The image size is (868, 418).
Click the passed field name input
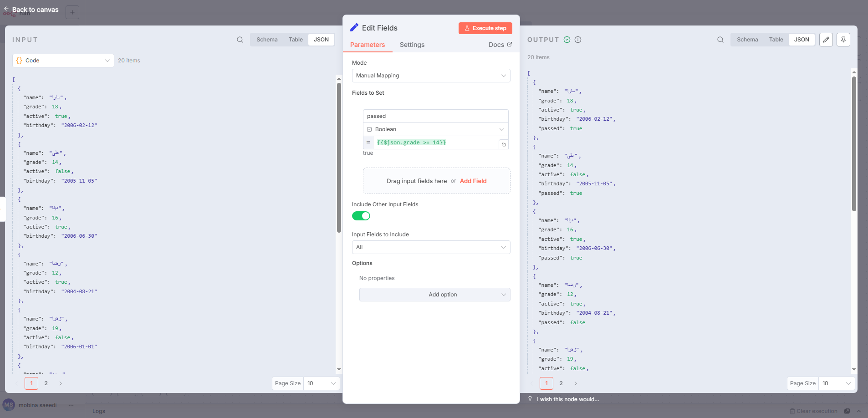point(435,116)
